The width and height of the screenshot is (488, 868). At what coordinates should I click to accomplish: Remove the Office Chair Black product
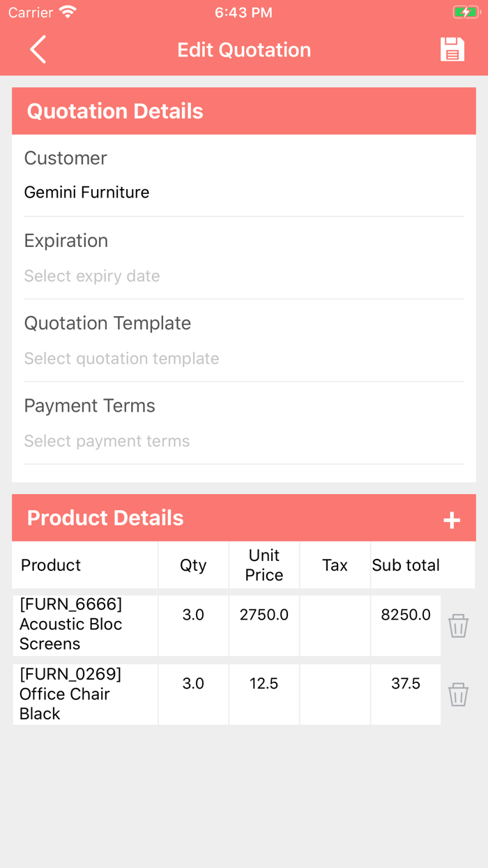coord(457,694)
